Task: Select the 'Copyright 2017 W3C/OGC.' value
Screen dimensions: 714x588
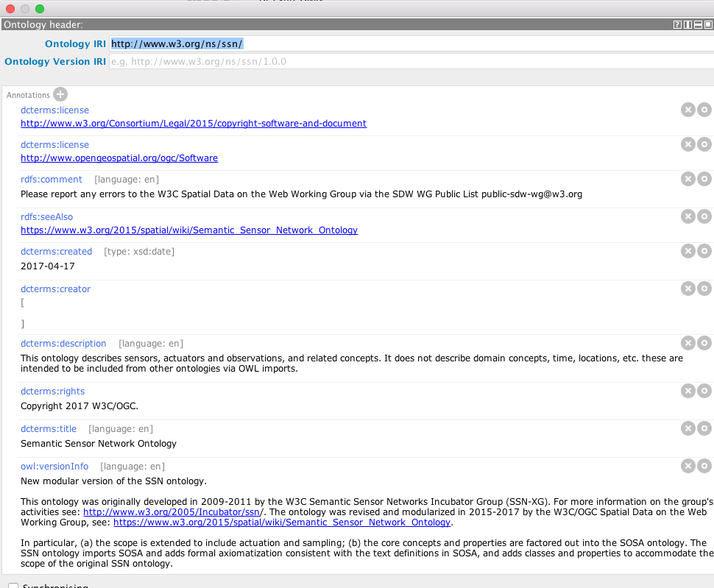Action: (x=79, y=406)
